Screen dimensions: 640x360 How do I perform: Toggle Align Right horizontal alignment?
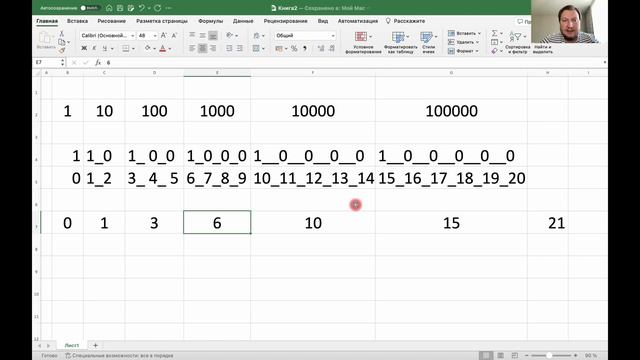click(x=213, y=49)
